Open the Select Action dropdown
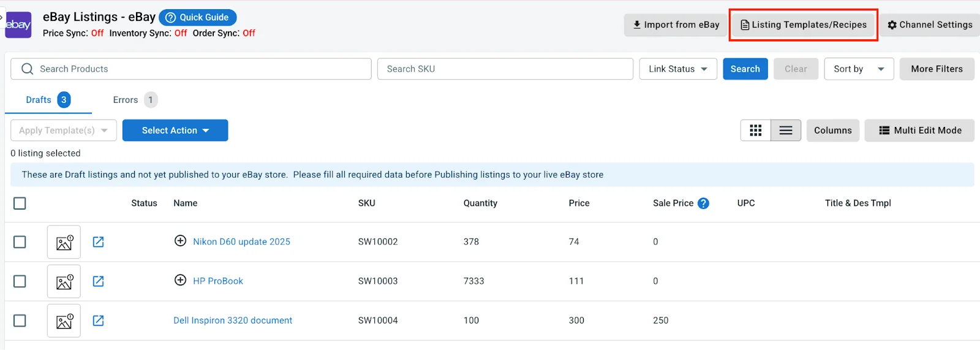 pyautogui.click(x=175, y=130)
